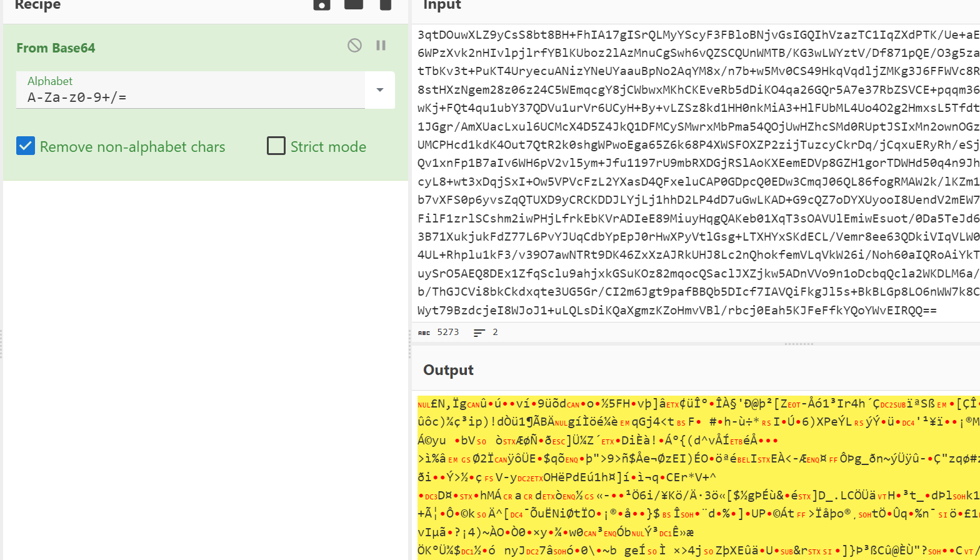Disable the From Base64 operation

coord(354,46)
